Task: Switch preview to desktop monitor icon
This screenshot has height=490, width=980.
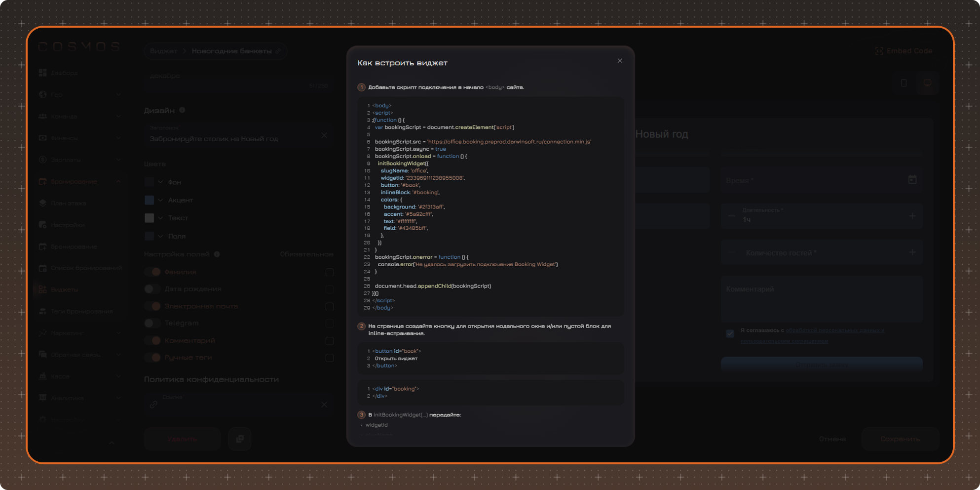Action: click(x=927, y=83)
